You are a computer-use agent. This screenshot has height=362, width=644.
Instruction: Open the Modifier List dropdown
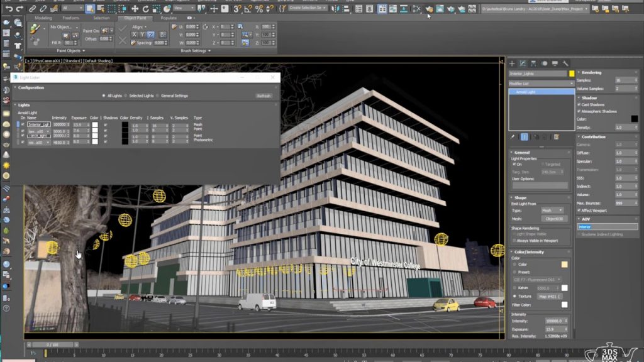pyautogui.click(x=540, y=83)
